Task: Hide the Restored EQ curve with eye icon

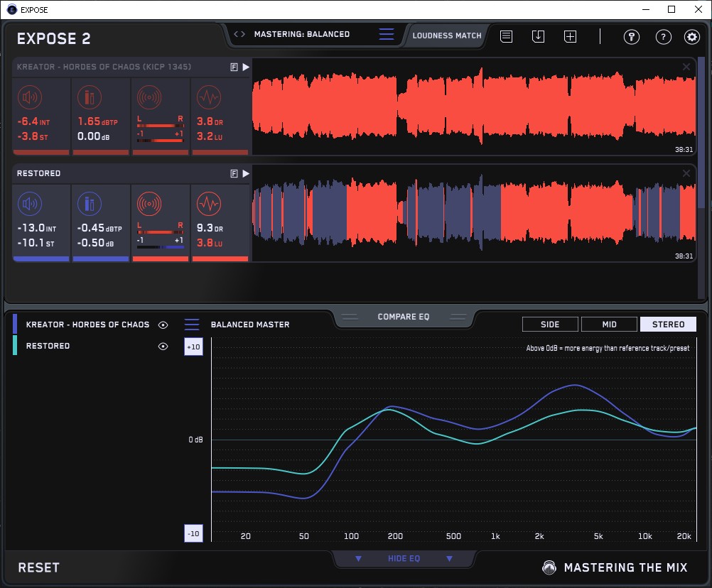Action: point(163,346)
